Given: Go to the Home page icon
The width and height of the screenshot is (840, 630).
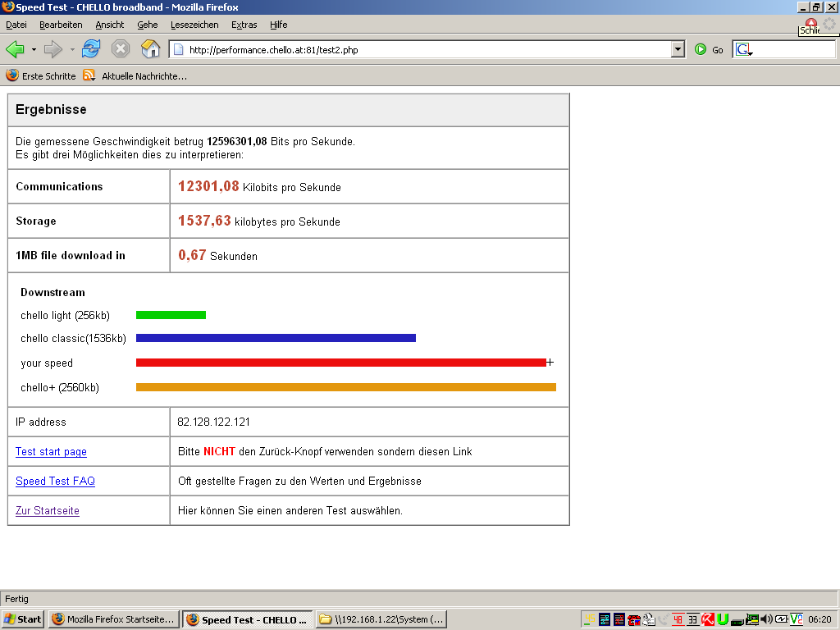Looking at the screenshot, I should tap(150, 49).
